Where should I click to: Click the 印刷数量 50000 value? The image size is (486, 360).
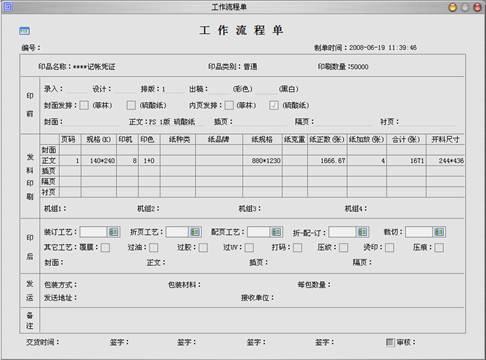pyautogui.click(x=359, y=67)
